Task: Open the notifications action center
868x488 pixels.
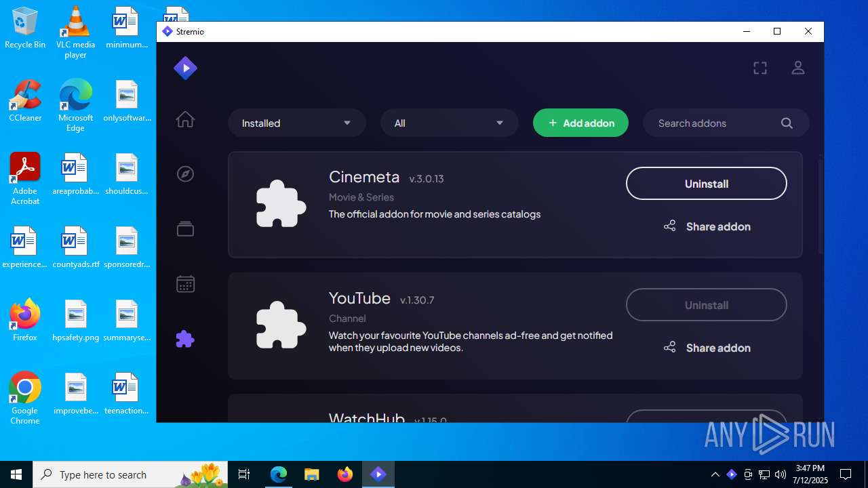Action: pyautogui.click(x=846, y=474)
